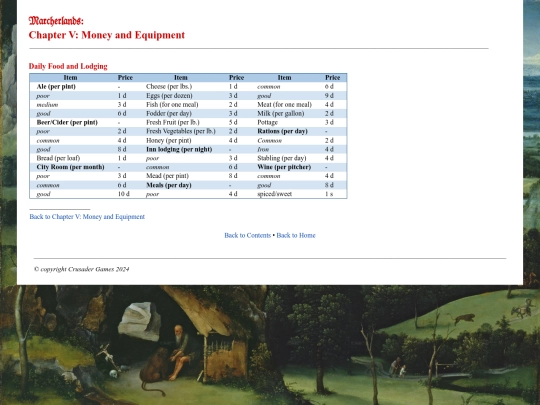The width and height of the screenshot is (540, 405).
Task: Select the Pottage cell
Action: pos(267,122)
